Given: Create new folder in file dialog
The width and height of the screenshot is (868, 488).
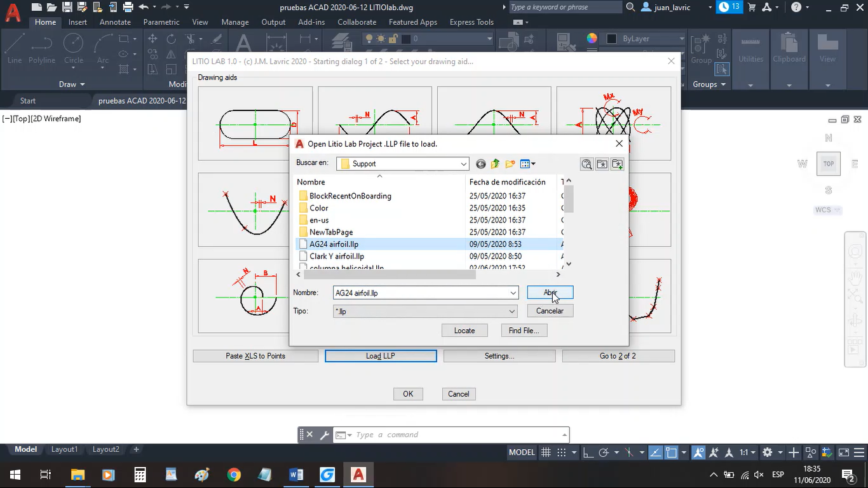Looking at the screenshot, I should coord(510,164).
